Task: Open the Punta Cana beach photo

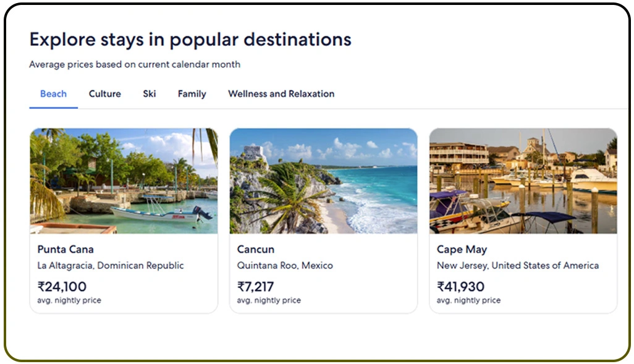Action: point(124,180)
